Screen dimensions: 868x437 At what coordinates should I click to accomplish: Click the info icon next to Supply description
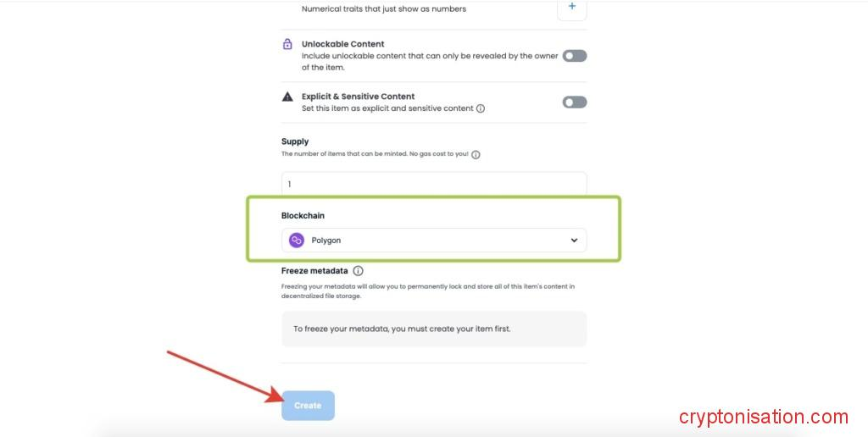pos(476,155)
